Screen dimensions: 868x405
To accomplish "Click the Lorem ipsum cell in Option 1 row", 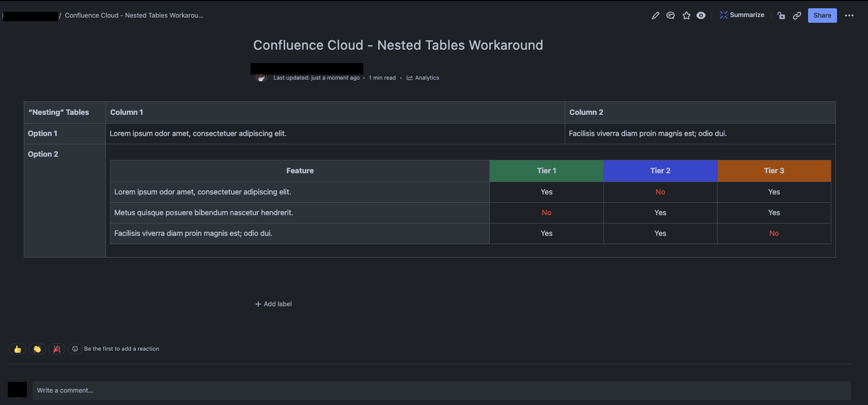I will click(x=335, y=133).
